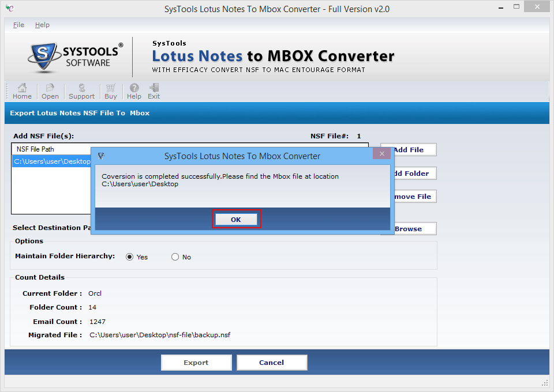Open the Support toolbar icon

81,92
